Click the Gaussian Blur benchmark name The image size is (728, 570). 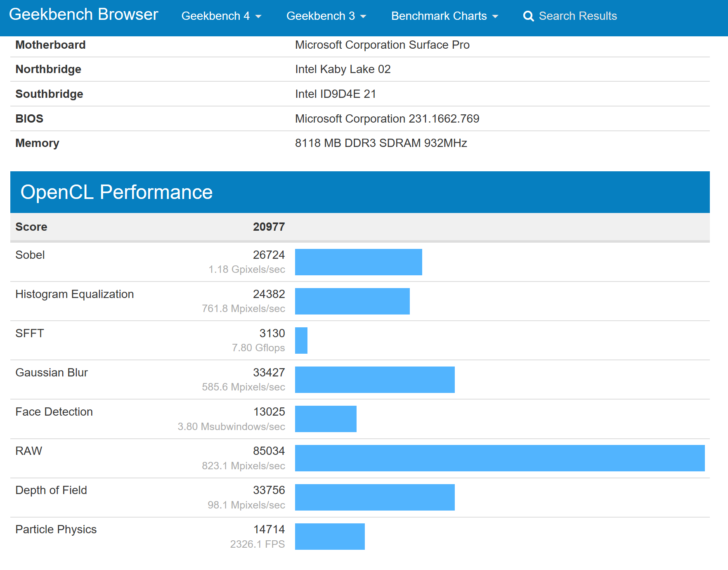52,372
